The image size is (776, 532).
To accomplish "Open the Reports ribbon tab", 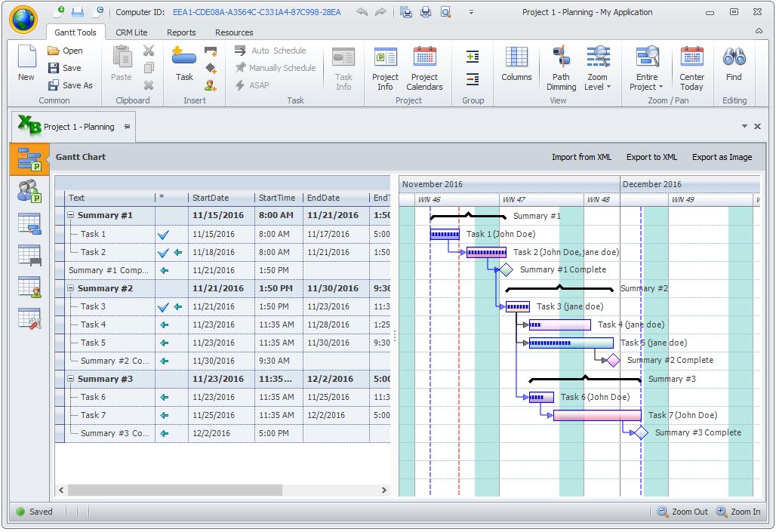I will (x=181, y=32).
